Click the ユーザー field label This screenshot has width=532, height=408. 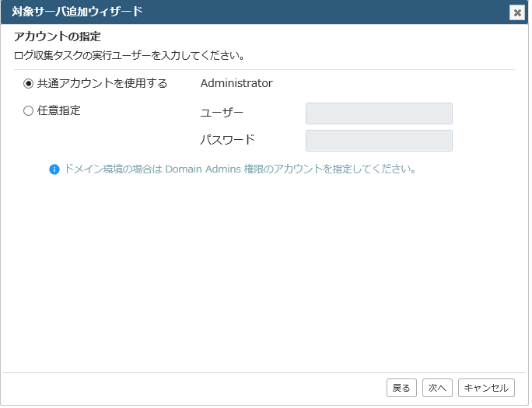223,113
